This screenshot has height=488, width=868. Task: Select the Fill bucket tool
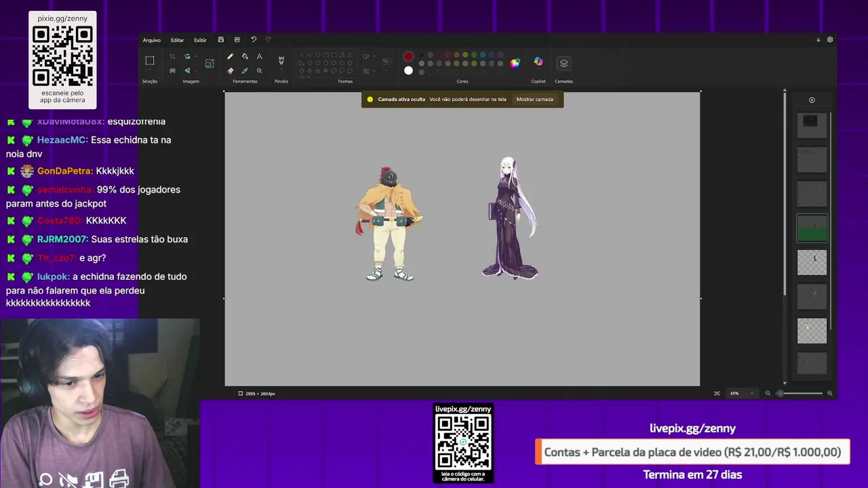pyautogui.click(x=245, y=56)
